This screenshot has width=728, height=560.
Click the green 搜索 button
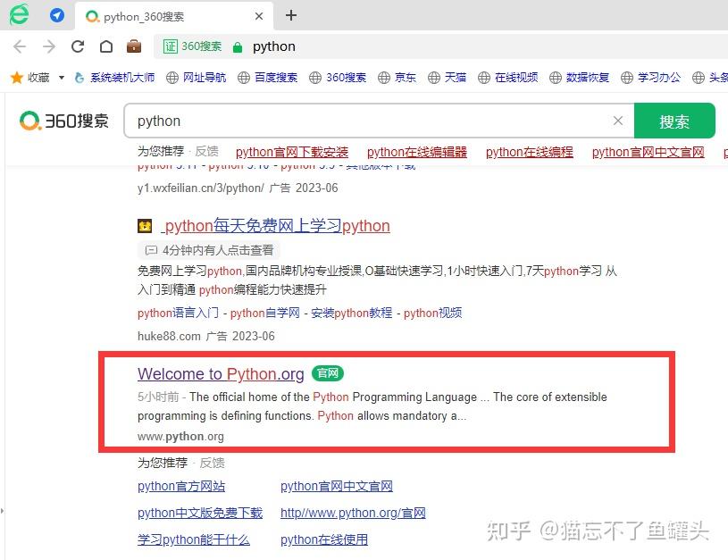click(x=674, y=121)
